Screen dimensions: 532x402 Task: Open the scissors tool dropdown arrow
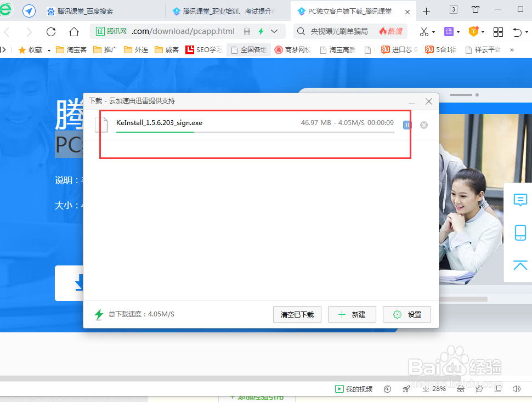[434, 32]
